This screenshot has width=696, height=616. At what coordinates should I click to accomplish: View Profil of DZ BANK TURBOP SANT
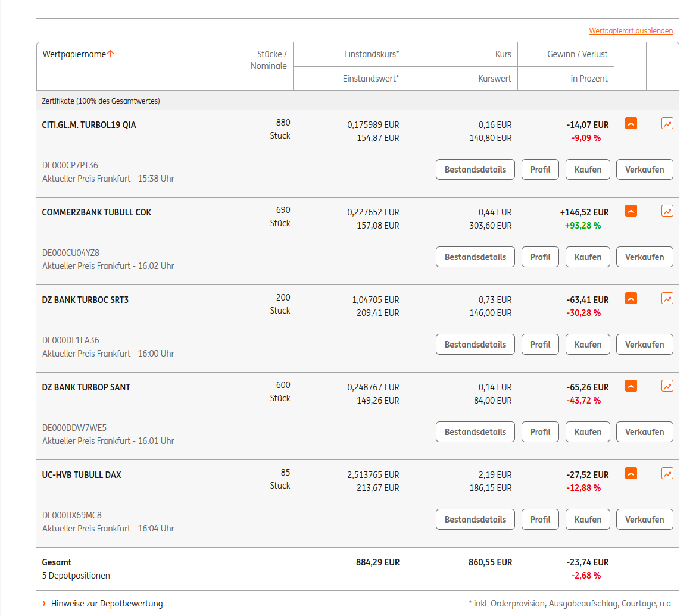pyautogui.click(x=540, y=432)
